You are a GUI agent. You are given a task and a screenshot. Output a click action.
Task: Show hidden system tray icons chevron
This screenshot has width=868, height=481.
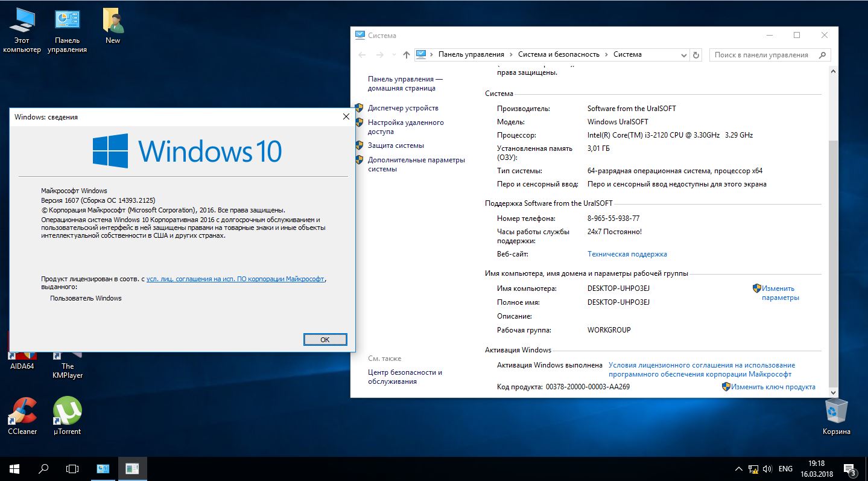click(739, 469)
